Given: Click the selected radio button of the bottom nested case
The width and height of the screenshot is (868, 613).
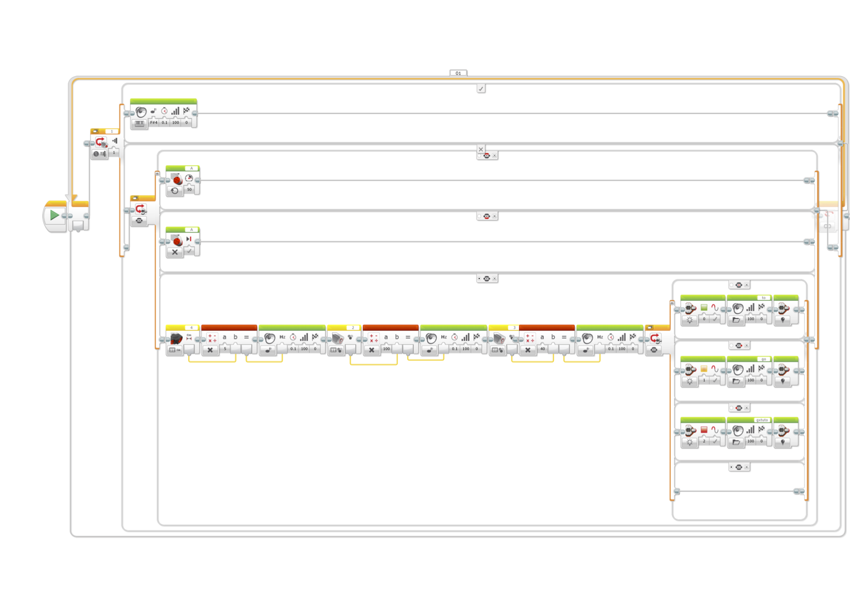Looking at the screenshot, I should 731,467.
